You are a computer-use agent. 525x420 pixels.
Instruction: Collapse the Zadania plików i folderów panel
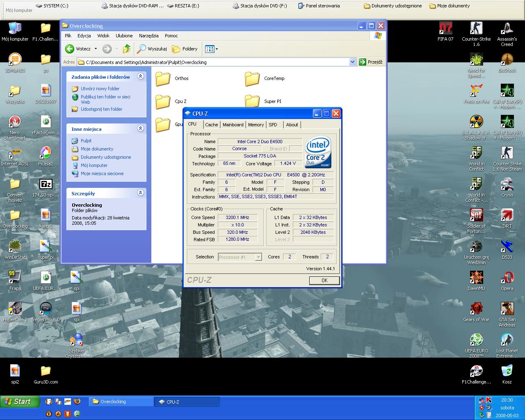[x=141, y=76]
